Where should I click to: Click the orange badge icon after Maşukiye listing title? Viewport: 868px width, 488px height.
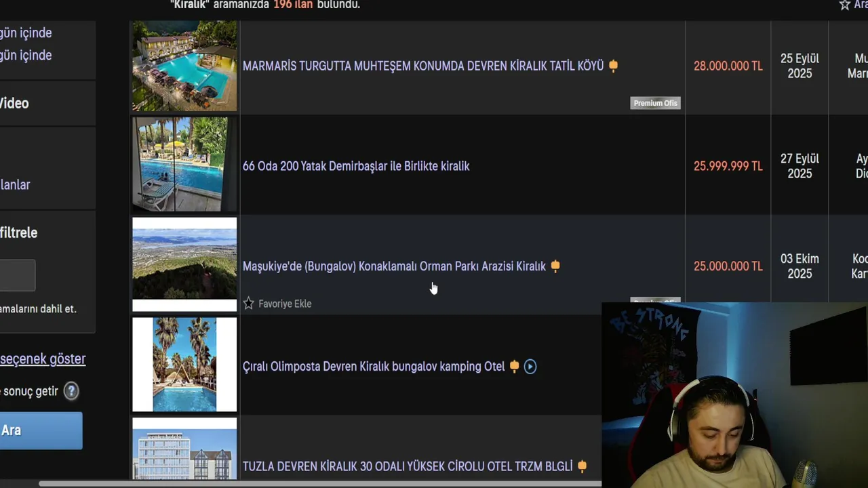pyautogui.click(x=555, y=266)
